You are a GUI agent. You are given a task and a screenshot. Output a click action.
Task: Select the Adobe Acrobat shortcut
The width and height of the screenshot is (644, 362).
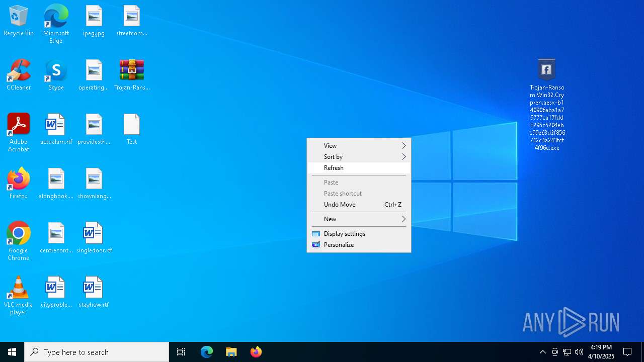click(19, 133)
